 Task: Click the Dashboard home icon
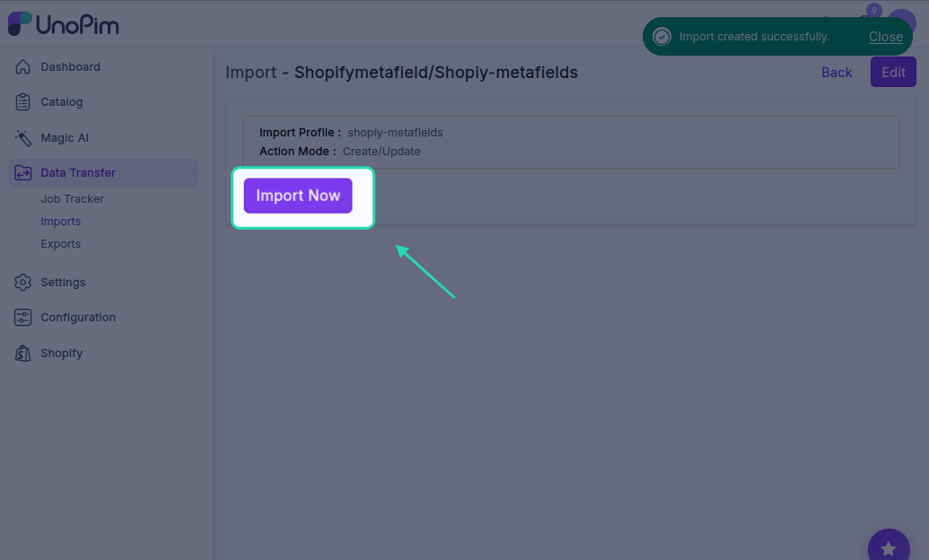coord(22,67)
